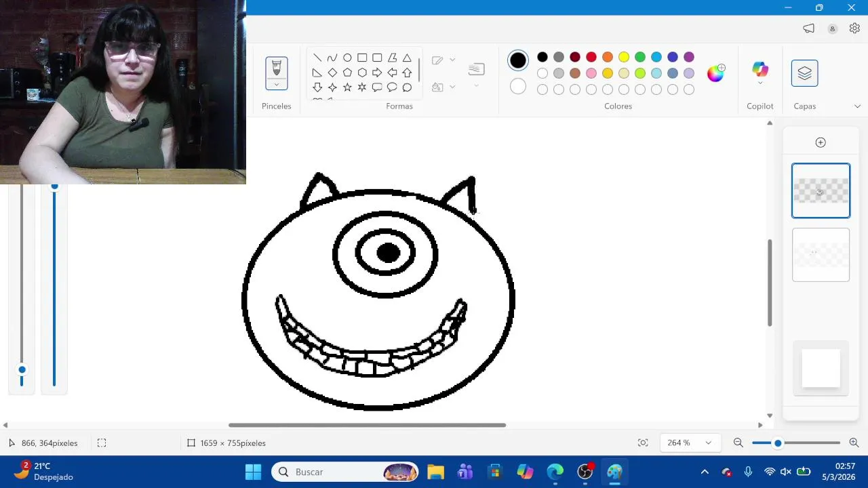This screenshot has width=868, height=488.
Task: Pick the Triangle shape
Action: tap(407, 58)
